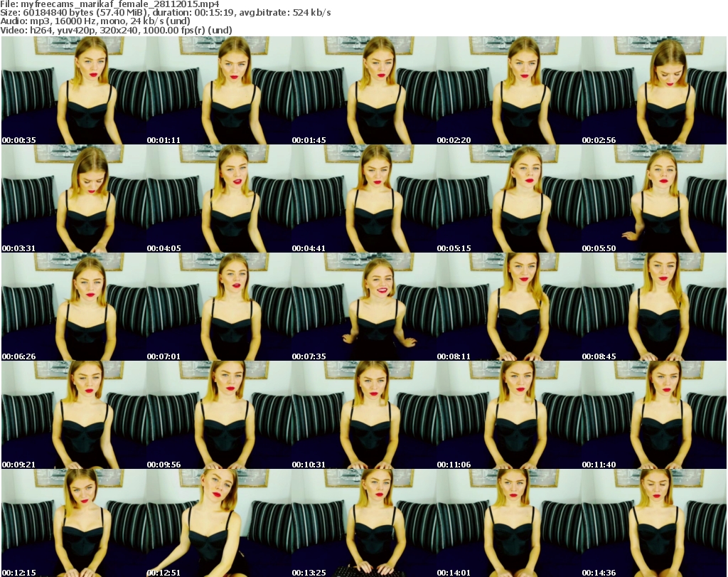Select the thumbnail stamped 00:02:20
Screen dimensions: 728x577
pos(509,90)
